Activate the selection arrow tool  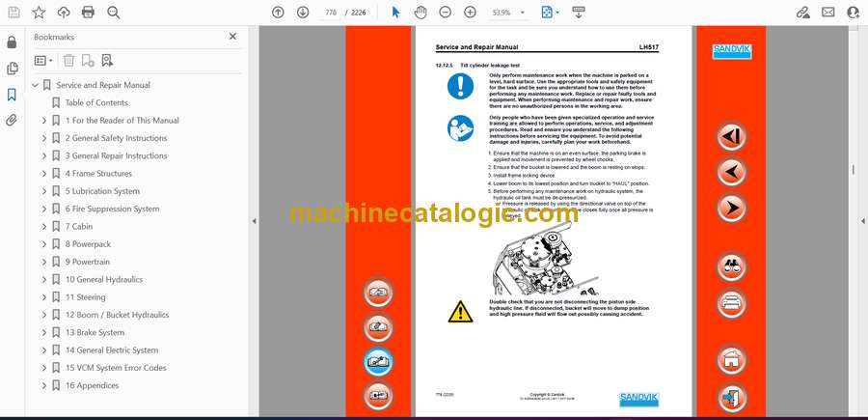395,13
